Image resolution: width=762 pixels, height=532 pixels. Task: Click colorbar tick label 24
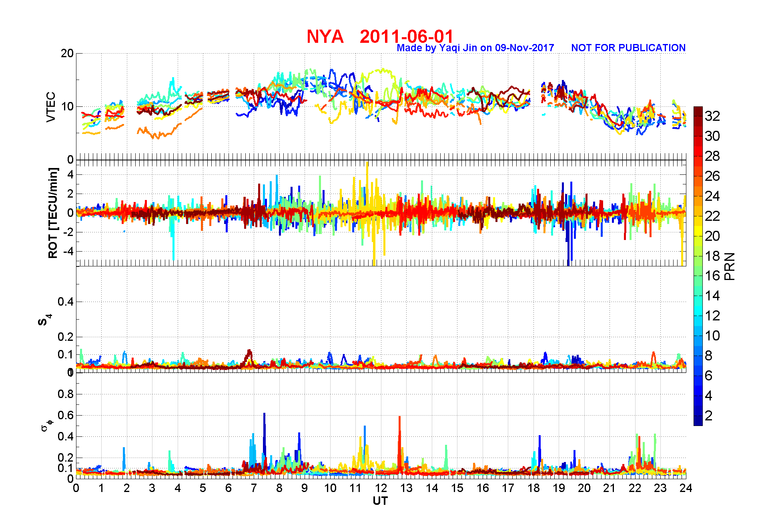(x=712, y=196)
